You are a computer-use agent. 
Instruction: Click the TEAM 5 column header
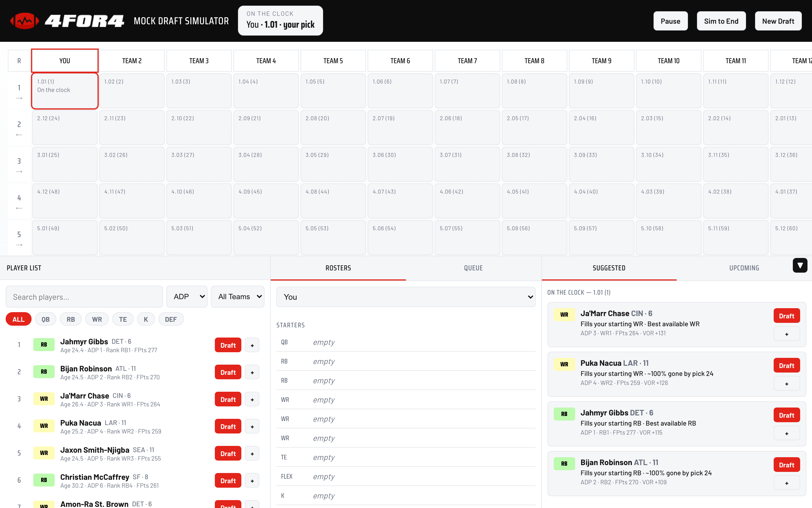click(x=333, y=61)
